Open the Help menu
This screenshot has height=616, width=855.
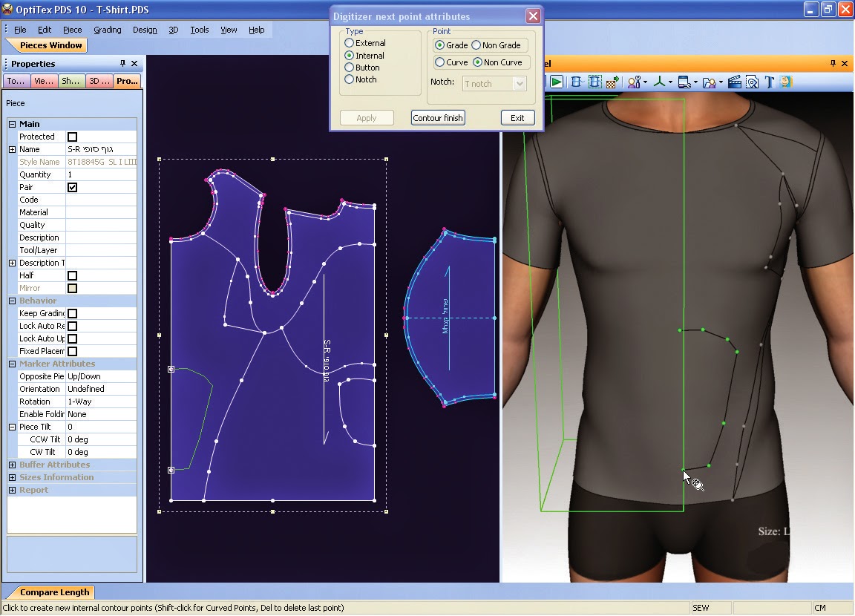[256, 30]
